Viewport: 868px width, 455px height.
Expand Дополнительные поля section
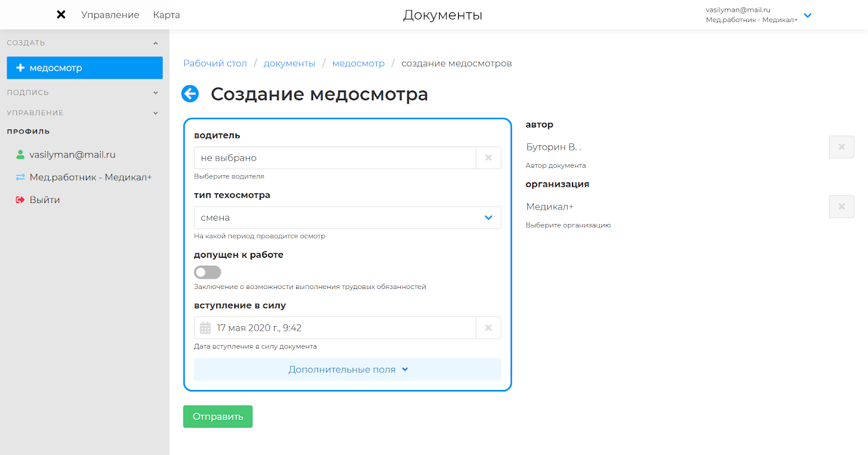pyautogui.click(x=347, y=369)
